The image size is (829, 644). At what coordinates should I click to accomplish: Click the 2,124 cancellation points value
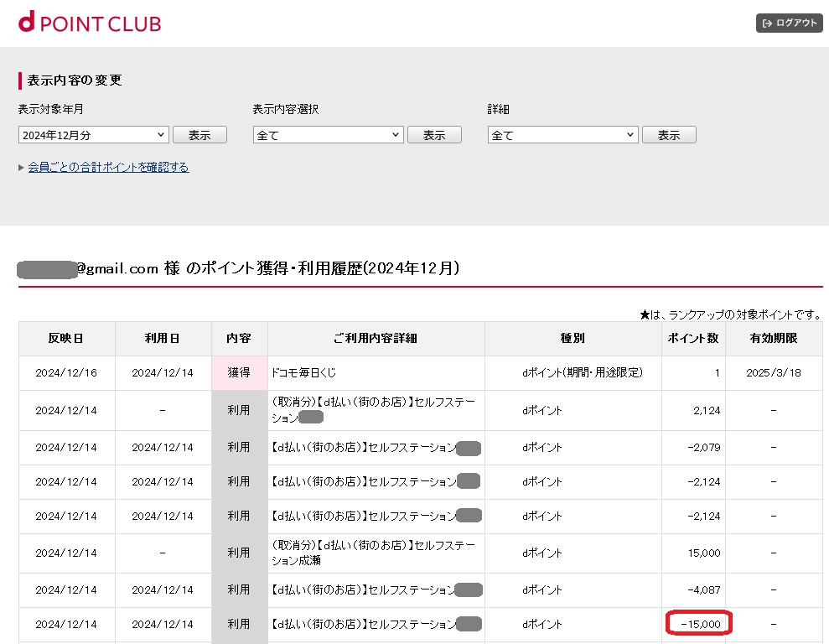point(707,410)
